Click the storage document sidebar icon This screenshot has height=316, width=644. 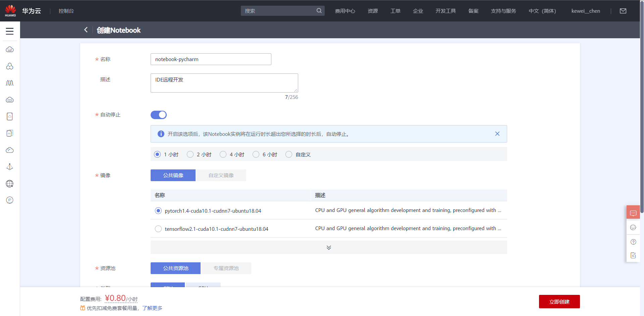click(10, 116)
